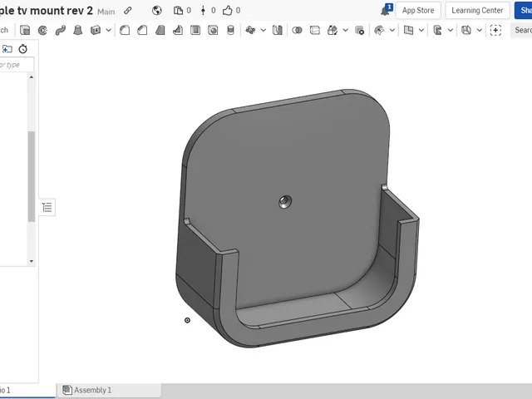Click the public globe icon
532x399 pixels.
tap(157, 11)
